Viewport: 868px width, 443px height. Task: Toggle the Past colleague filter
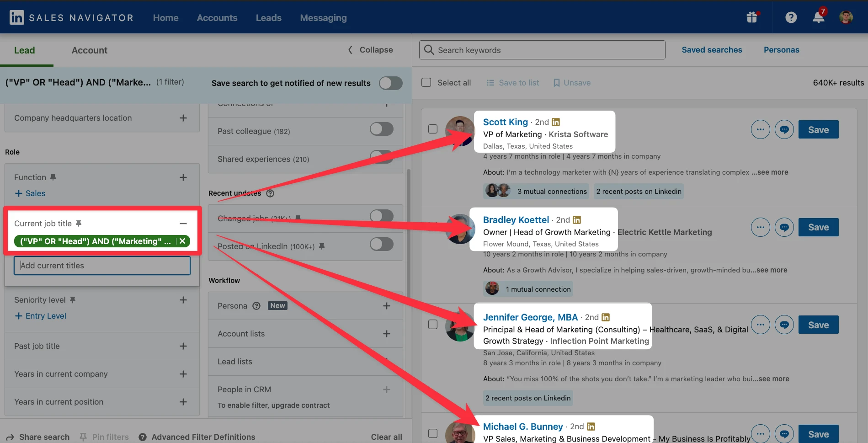click(x=382, y=129)
